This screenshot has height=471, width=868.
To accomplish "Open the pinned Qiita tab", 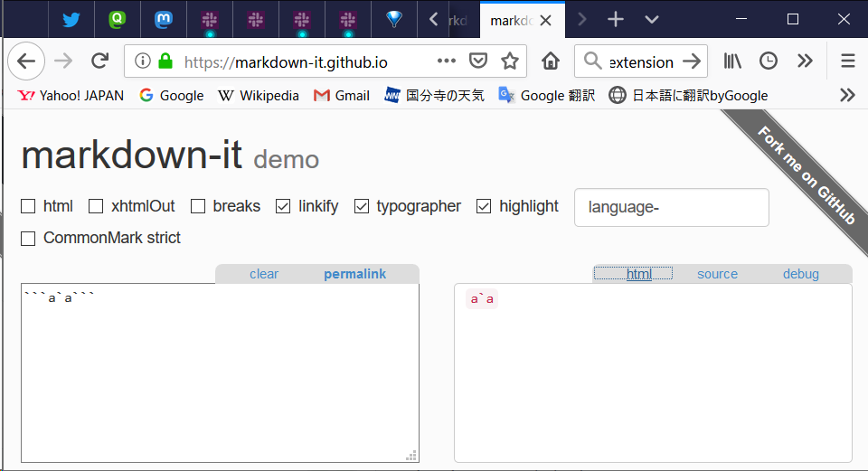I will pyautogui.click(x=117, y=20).
